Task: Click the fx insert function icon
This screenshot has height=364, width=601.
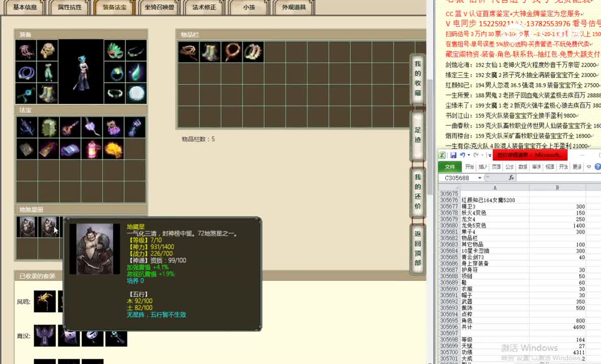Action: [511, 177]
